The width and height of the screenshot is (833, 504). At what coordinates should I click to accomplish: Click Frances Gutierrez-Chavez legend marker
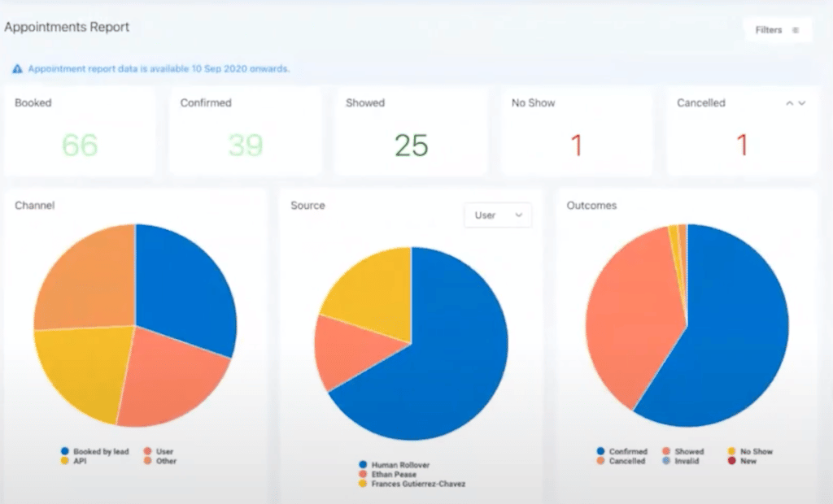pyautogui.click(x=362, y=484)
